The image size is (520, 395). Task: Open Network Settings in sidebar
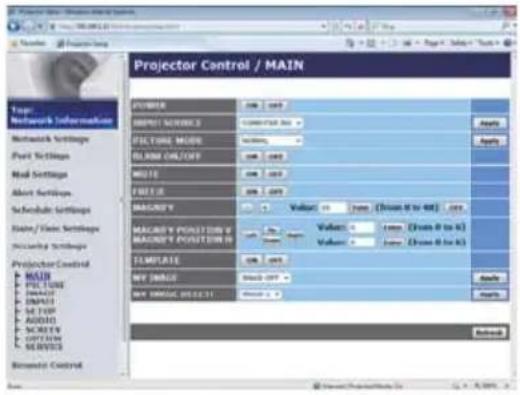[x=50, y=139]
